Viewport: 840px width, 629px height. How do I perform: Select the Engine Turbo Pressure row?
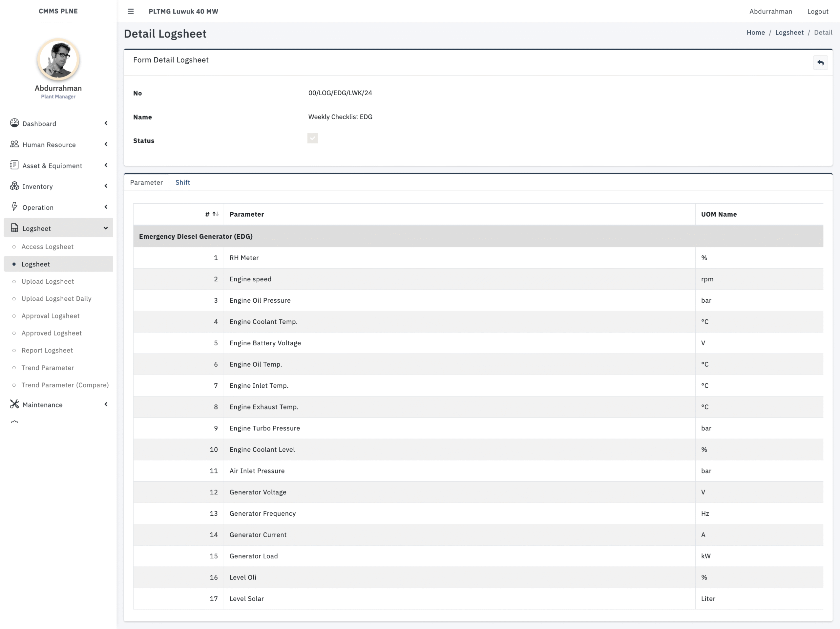478,428
